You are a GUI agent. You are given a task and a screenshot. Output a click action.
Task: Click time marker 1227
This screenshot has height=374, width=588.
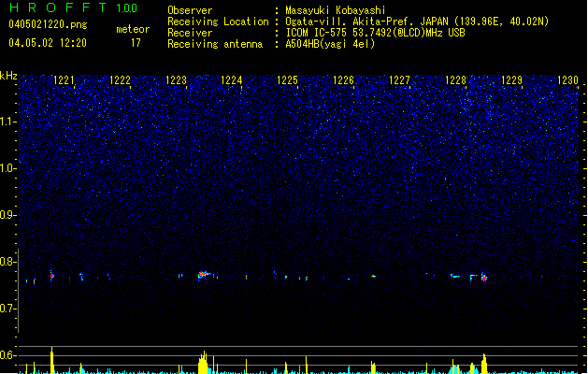tap(399, 80)
